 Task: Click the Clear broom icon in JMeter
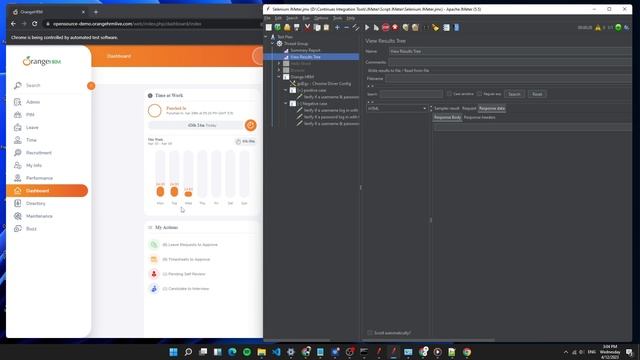click(x=406, y=27)
